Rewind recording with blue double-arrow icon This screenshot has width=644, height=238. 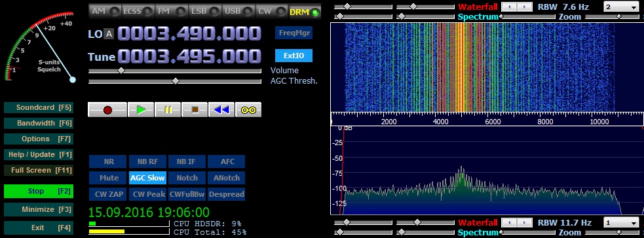click(222, 110)
